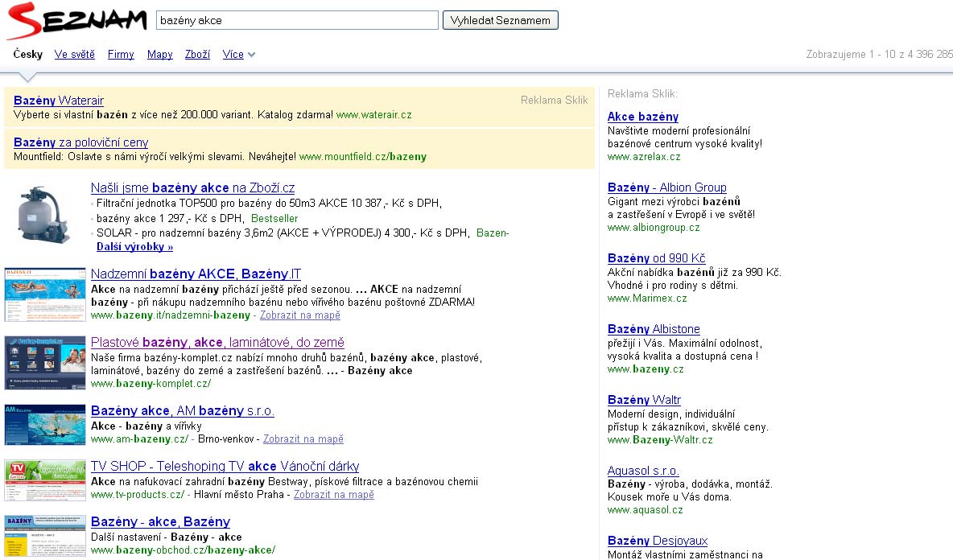
Task: Open 'Bazény akce, AM bazény s.r.o.' result
Action: point(183,411)
